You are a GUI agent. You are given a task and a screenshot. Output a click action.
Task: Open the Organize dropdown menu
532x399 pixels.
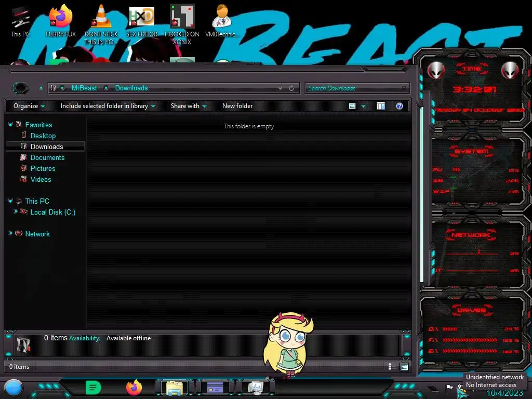click(29, 106)
